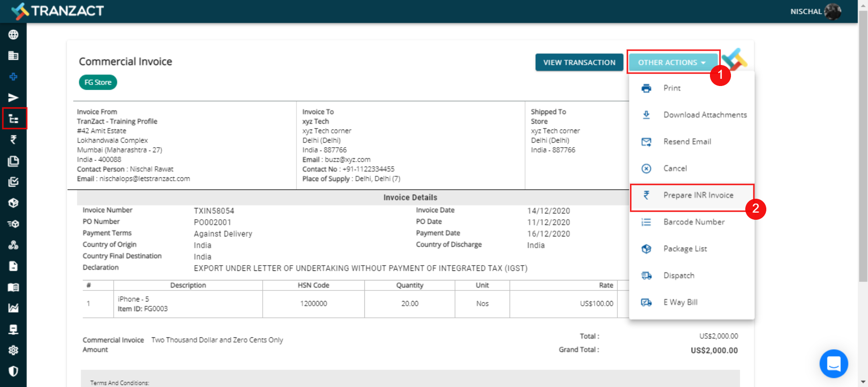
Task: Open the Nischal user profile avatar
Action: coord(832,11)
